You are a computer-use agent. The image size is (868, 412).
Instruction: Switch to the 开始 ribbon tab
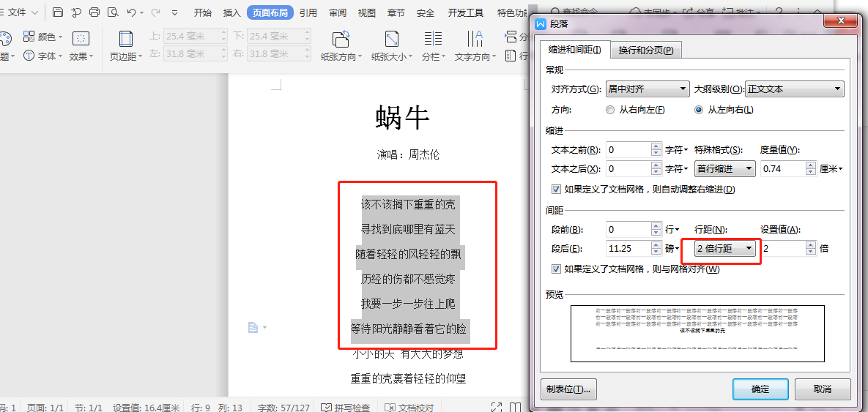[203, 12]
